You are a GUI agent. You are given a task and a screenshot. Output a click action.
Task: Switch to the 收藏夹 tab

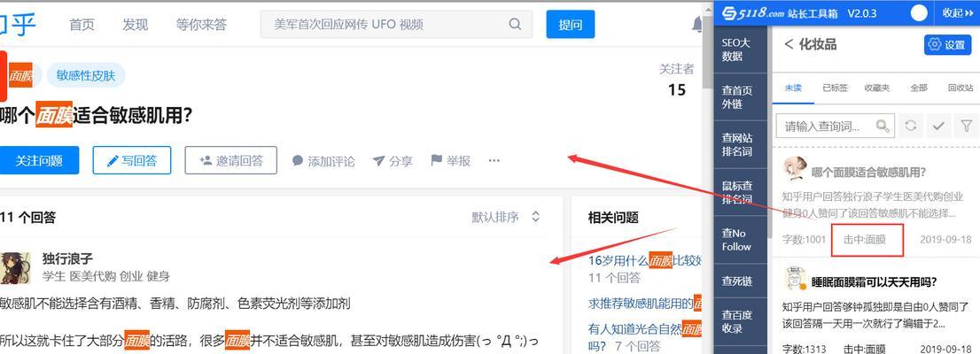[877, 88]
